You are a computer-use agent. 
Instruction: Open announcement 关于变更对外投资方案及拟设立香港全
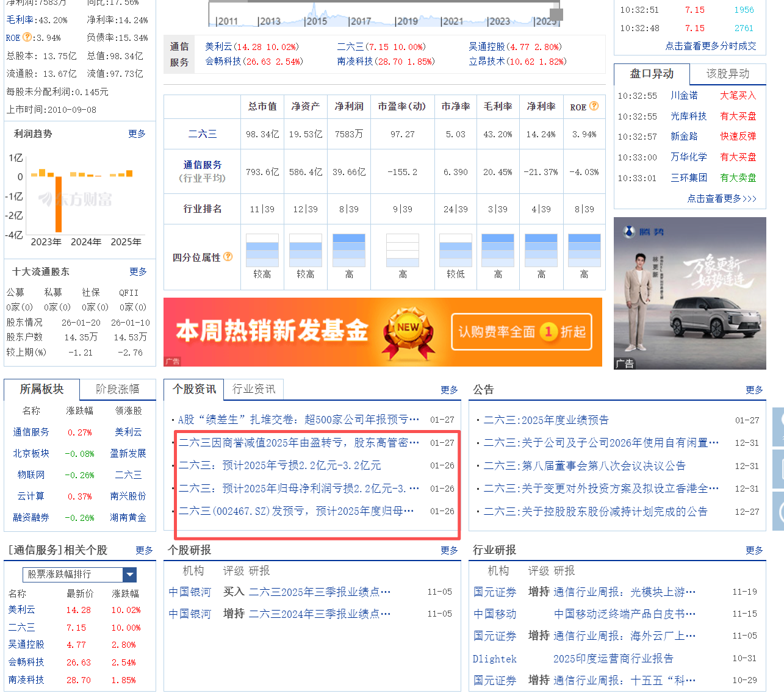tap(601, 489)
